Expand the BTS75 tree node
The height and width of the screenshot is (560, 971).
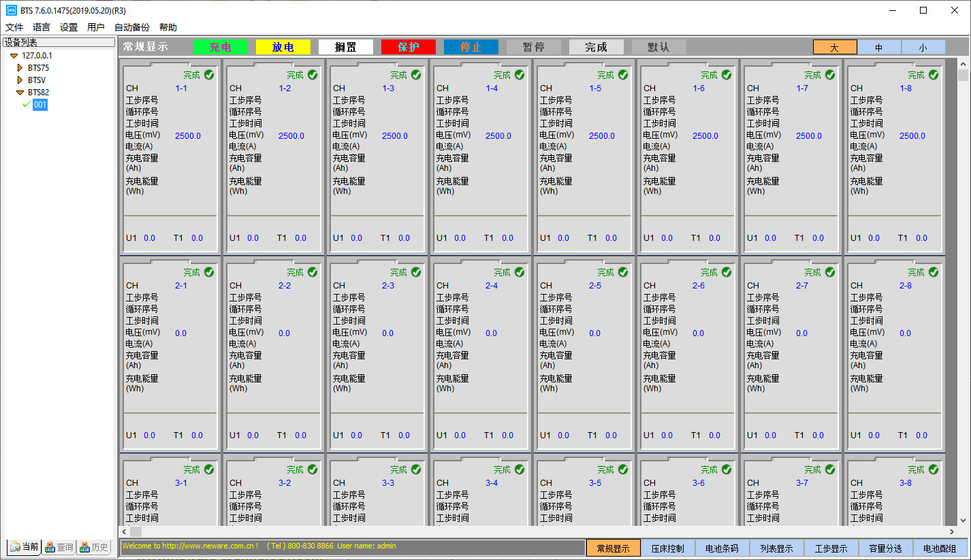click(x=20, y=68)
